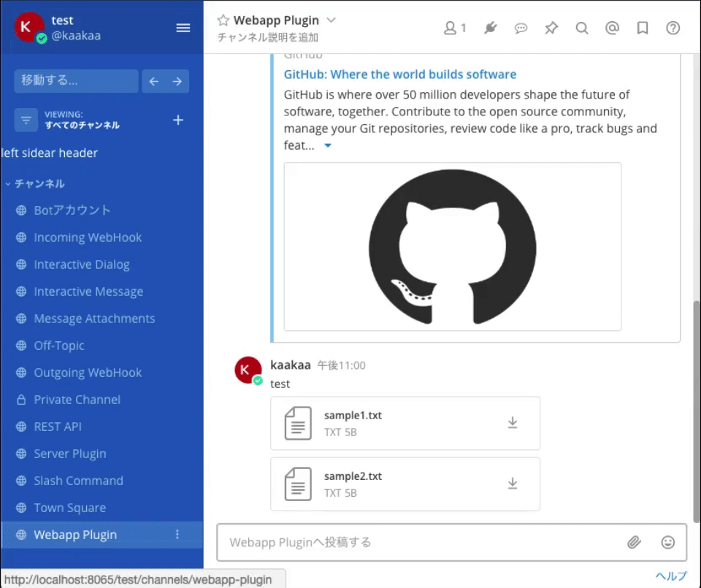
Task: Favorite the channel with the star icon
Action: [x=223, y=20]
